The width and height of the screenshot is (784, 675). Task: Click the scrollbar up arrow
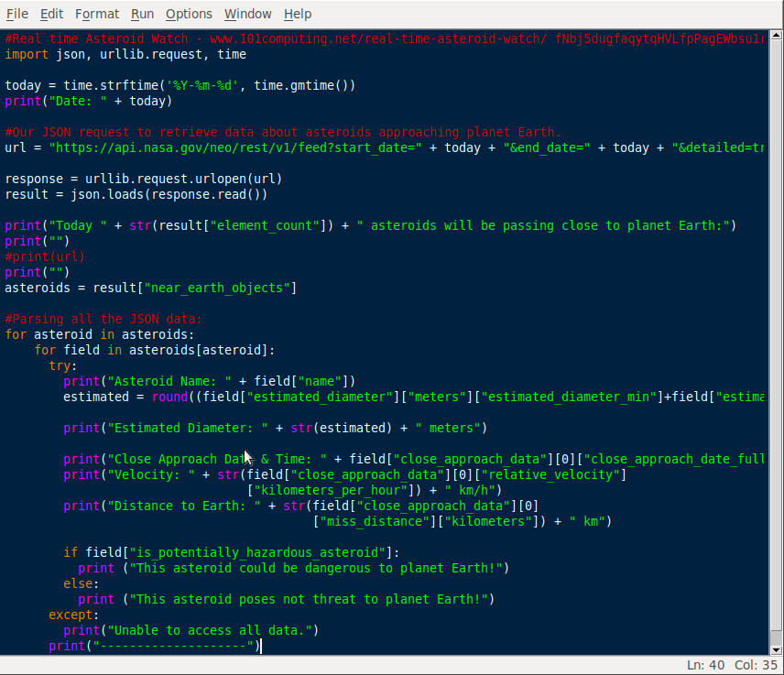(777, 37)
